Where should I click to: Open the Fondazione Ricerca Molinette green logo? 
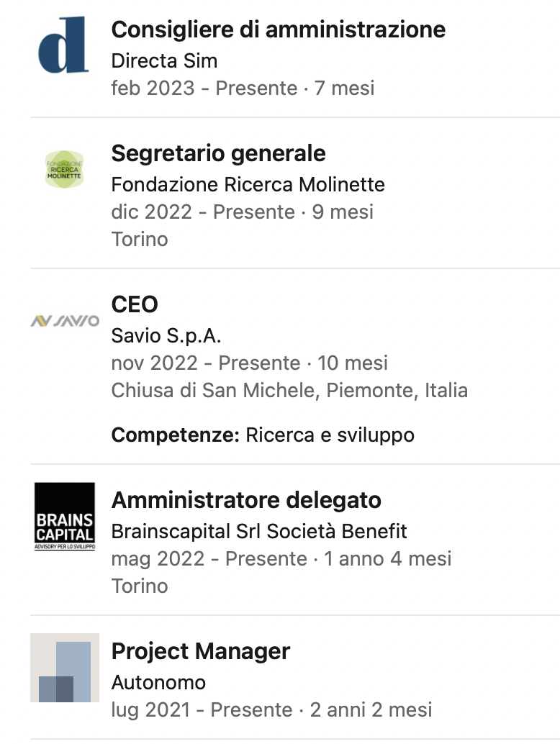point(64,169)
